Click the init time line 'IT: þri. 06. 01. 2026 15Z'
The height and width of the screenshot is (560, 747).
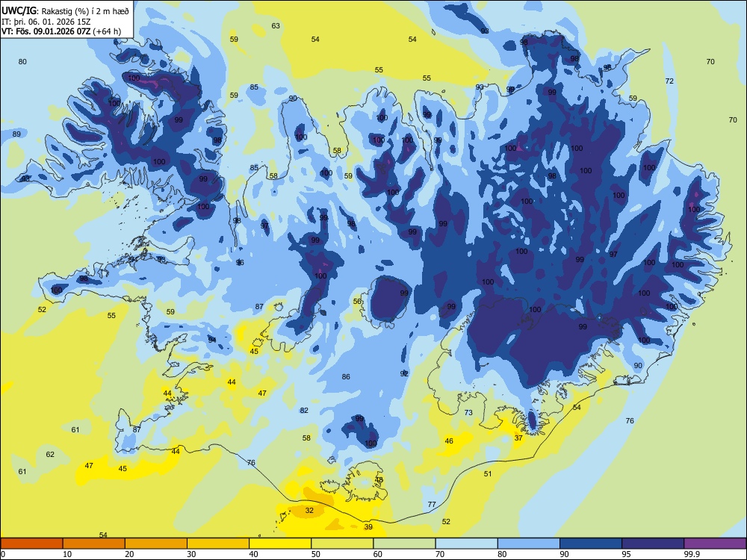pyautogui.click(x=46, y=22)
